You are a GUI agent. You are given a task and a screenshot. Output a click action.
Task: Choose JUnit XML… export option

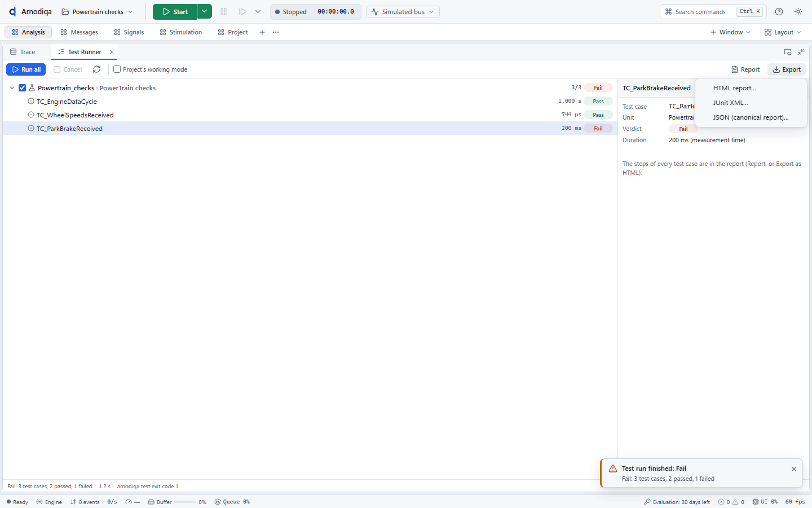751,103
